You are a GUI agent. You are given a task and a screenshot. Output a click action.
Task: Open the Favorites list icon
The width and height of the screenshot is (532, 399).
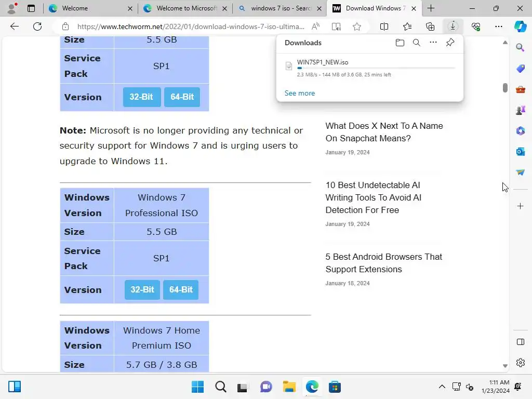pyautogui.click(x=407, y=26)
